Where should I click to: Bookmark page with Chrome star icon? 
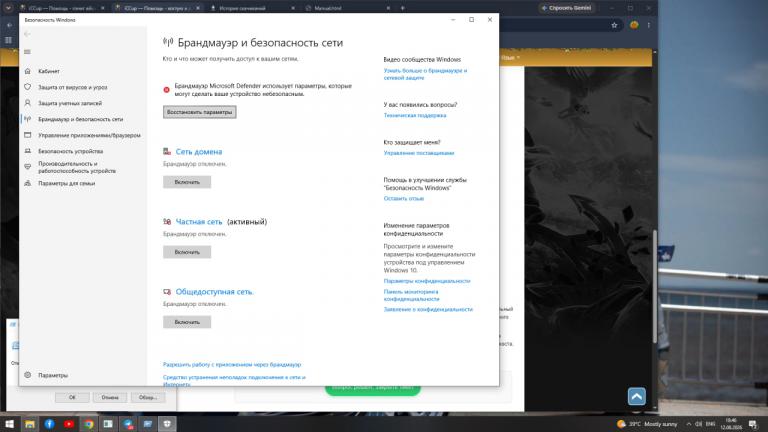(x=614, y=25)
